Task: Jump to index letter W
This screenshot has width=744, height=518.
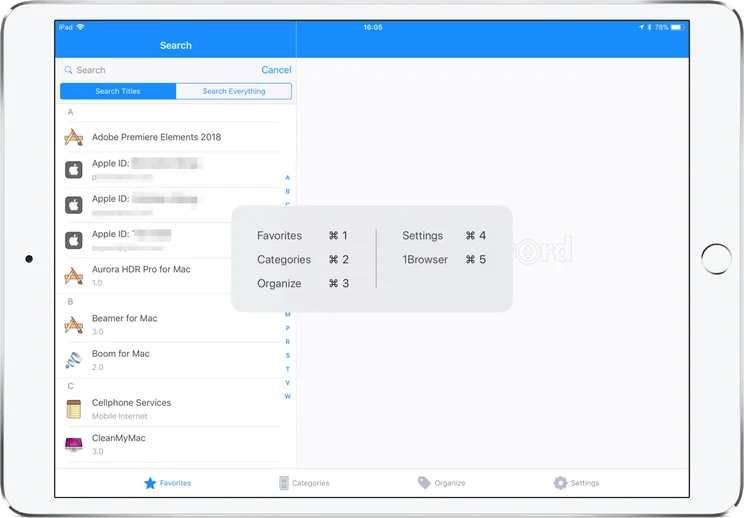Action: [x=288, y=397]
